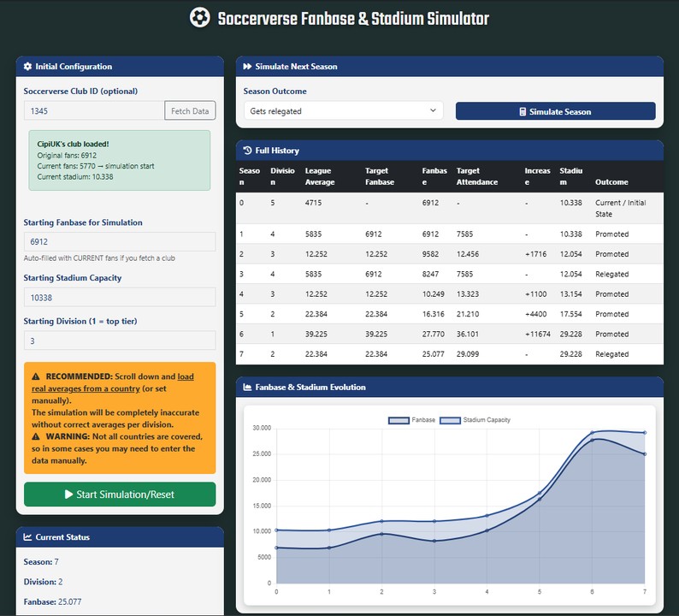Click the play icon on Start Simulation button
The image size is (679, 616).
point(68,495)
